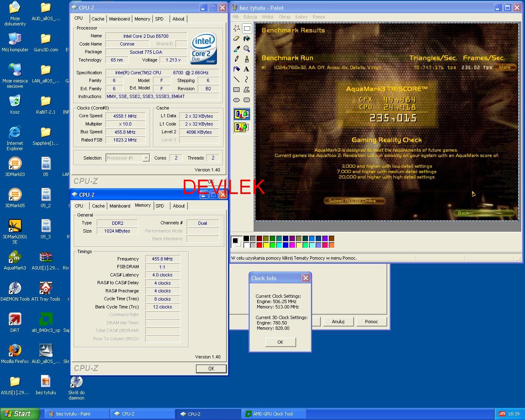The image size is (525, 420).
Task: Click the Intel Core 2 Duo logo
Action: 204,49
